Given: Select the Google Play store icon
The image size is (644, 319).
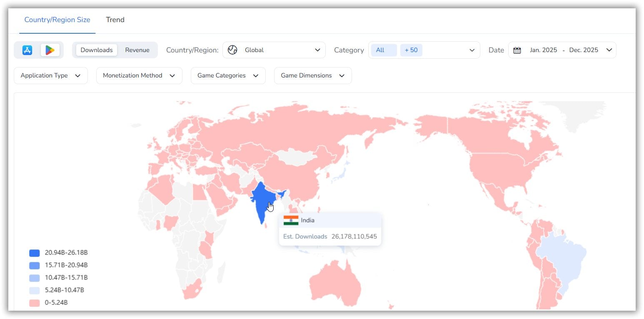Looking at the screenshot, I should [50, 50].
